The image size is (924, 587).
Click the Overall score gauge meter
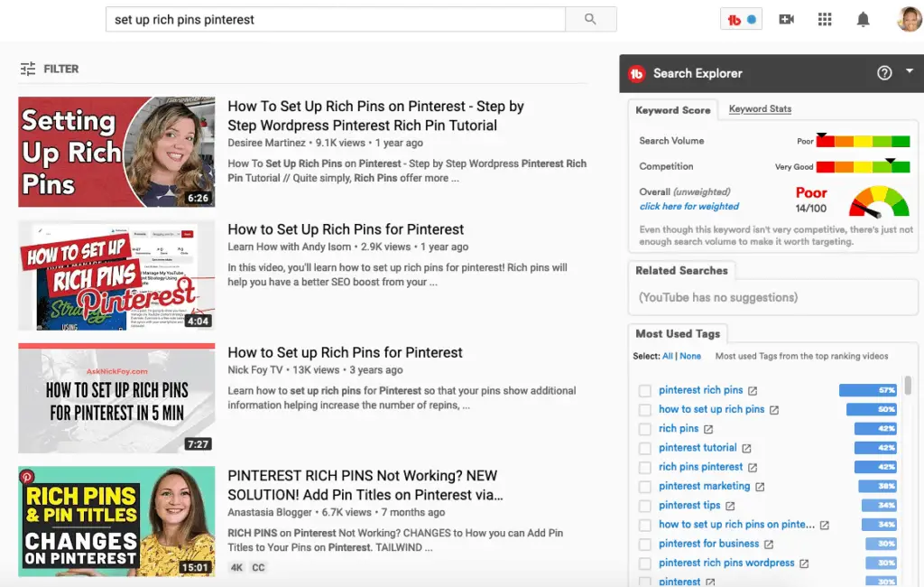coord(879,201)
